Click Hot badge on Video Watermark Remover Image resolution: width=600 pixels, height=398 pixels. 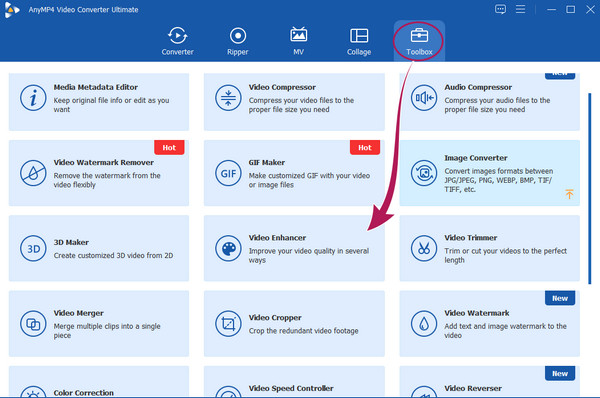(x=169, y=147)
